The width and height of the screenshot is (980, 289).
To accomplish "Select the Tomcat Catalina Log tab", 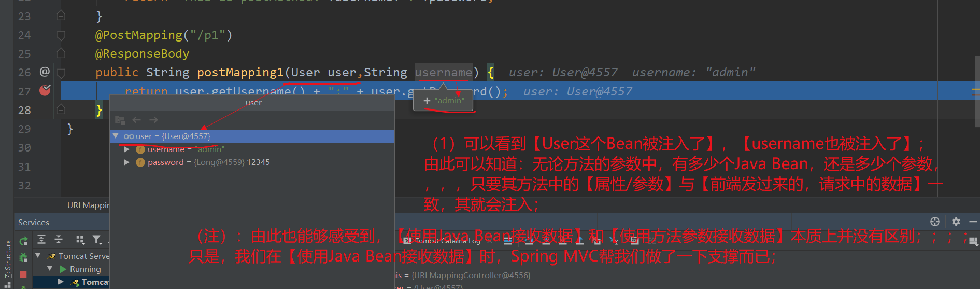I will coord(443,241).
